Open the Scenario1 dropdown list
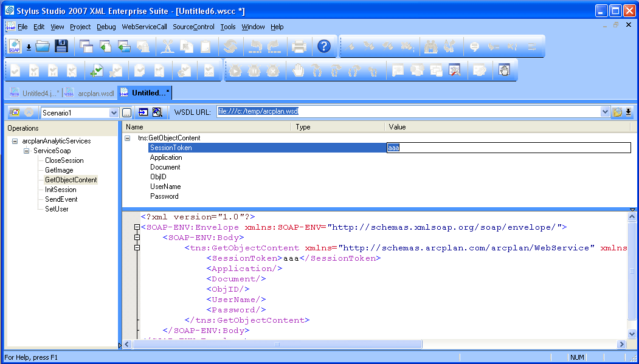Screen dimensions: 639x364 (114, 112)
